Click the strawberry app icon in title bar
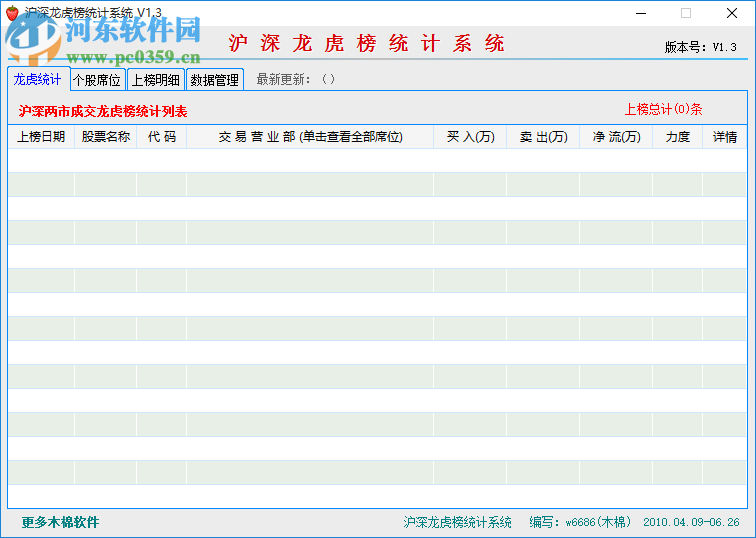 [12, 13]
